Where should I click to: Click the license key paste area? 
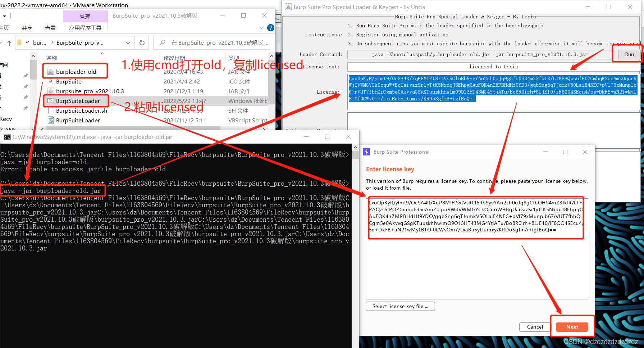point(477,248)
